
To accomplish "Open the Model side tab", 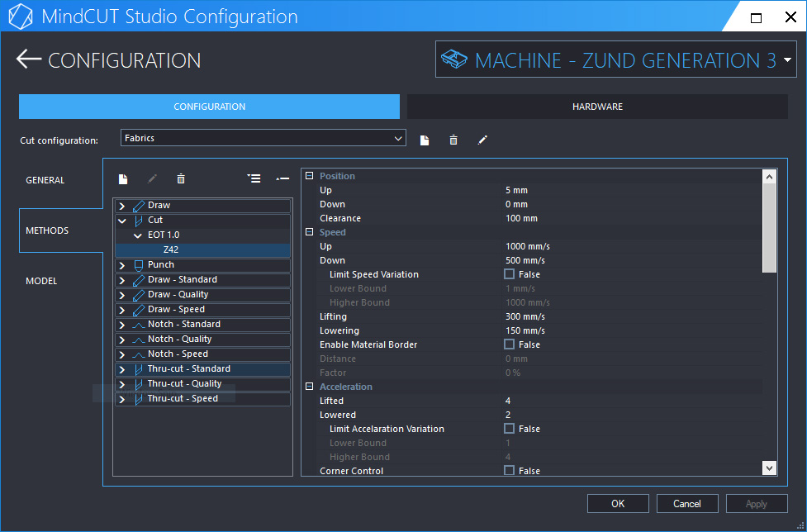I will (41, 281).
